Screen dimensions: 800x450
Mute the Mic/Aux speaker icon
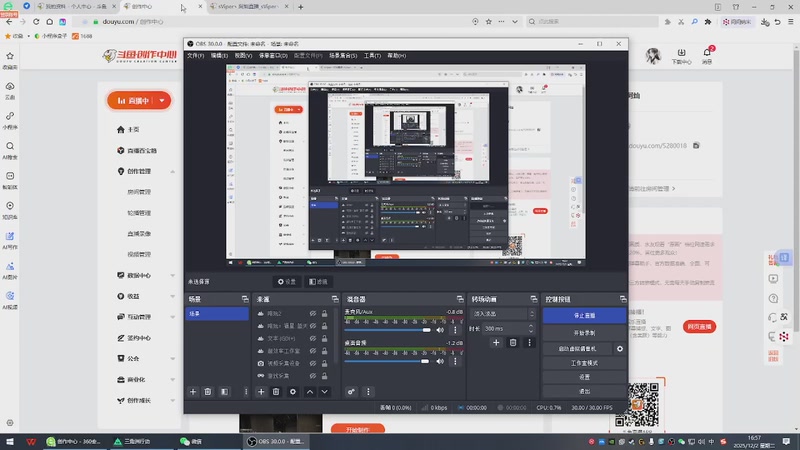[x=440, y=330]
